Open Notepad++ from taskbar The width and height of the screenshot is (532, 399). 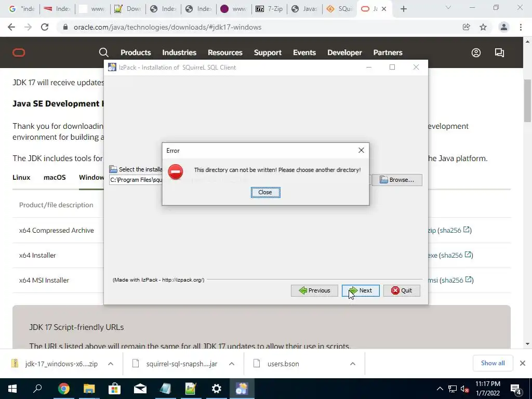pyautogui.click(x=191, y=389)
